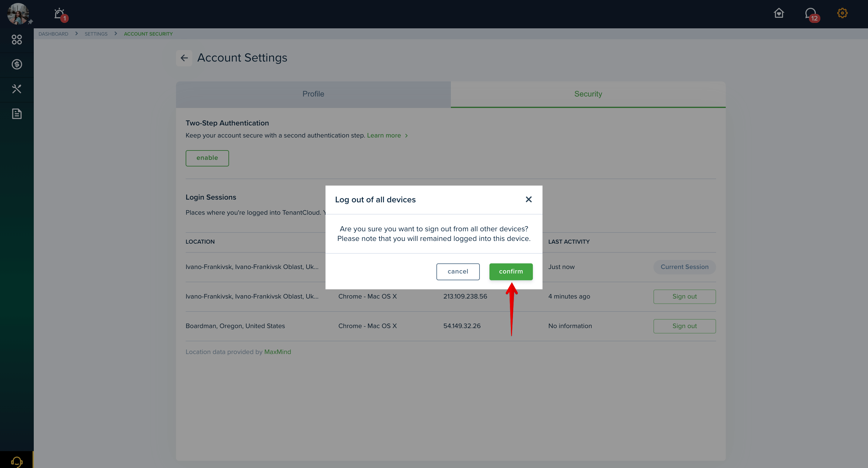Open the MaxMind link
This screenshot has height=468, width=868.
278,352
